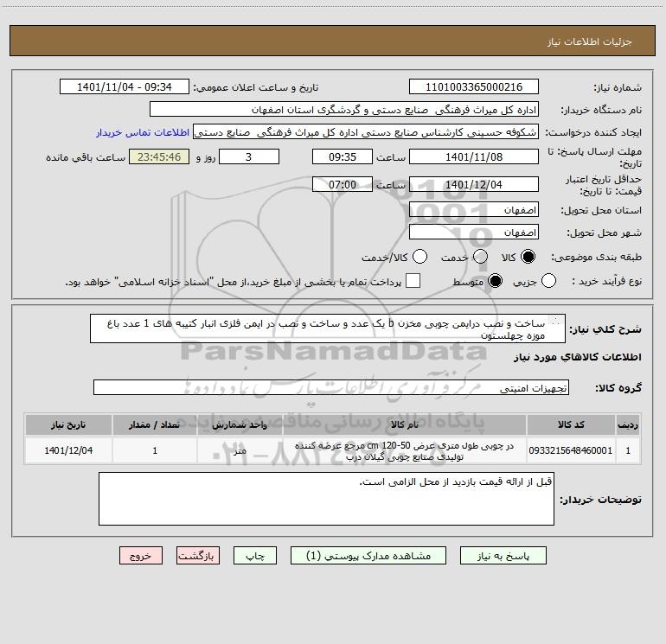Click the خروج exit button
The image size is (666, 644).
[141, 556]
